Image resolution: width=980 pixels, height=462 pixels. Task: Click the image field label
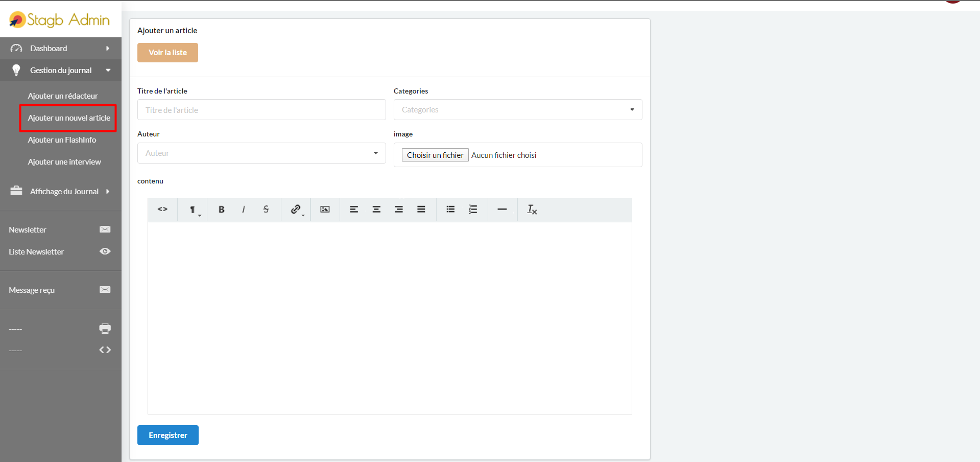[403, 134]
